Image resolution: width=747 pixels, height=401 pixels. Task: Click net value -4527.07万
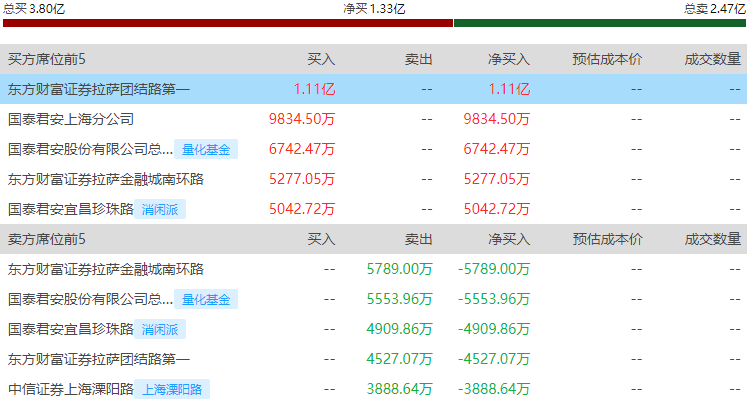click(494, 359)
